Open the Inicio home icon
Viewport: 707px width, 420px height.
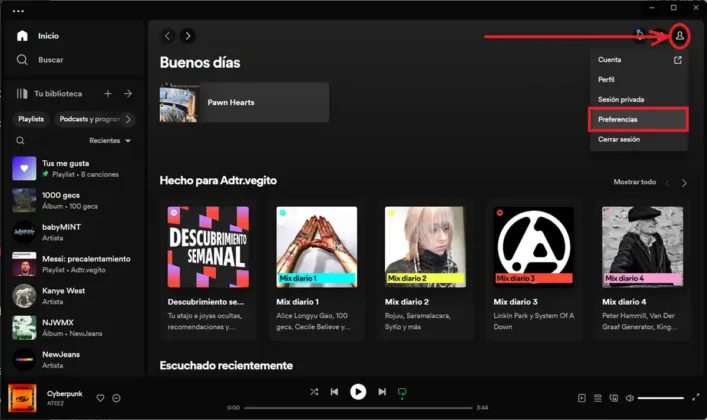point(22,36)
